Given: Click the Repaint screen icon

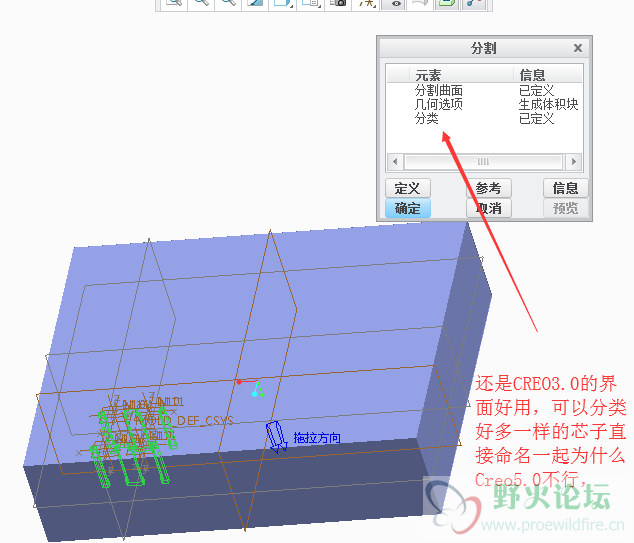Looking at the screenshot, I should coord(256,3).
